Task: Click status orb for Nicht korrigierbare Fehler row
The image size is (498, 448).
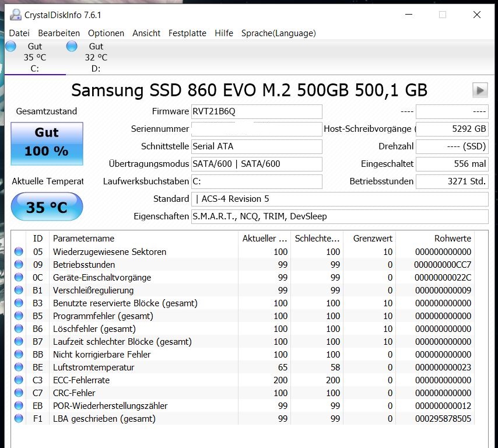Action: coord(19,354)
